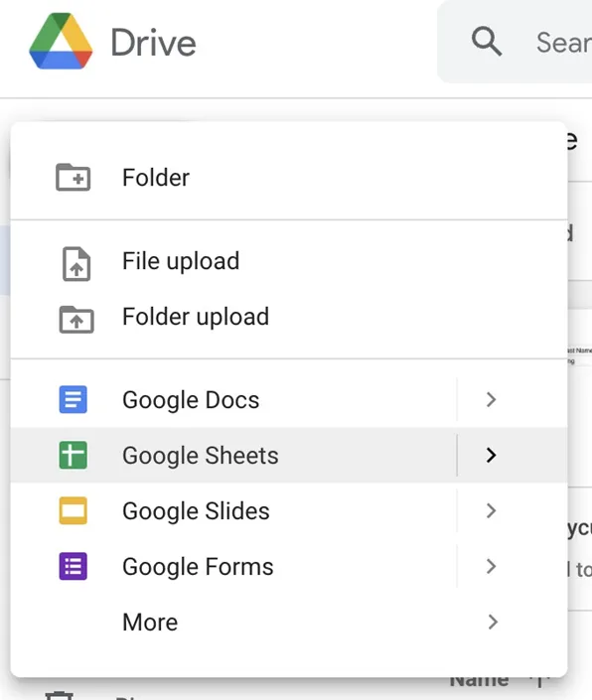Expand the Google Forms submenu arrow

(x=491, y=566)
